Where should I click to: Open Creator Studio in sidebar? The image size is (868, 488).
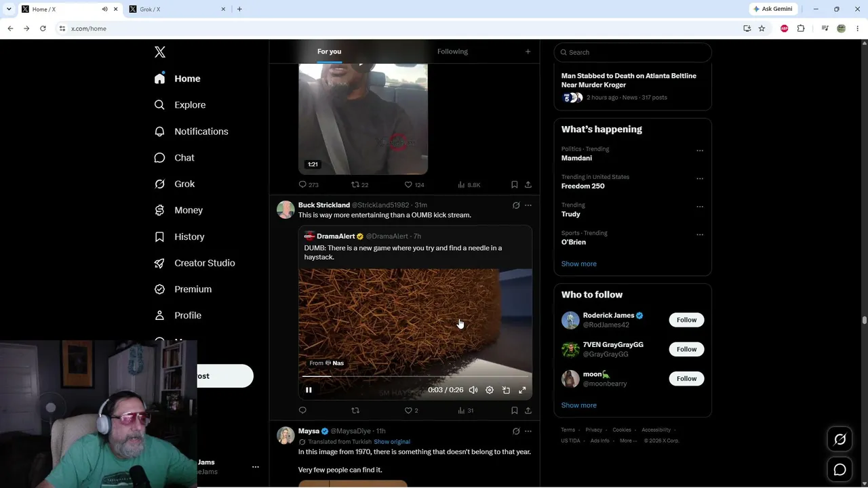(x=195, y=263)
